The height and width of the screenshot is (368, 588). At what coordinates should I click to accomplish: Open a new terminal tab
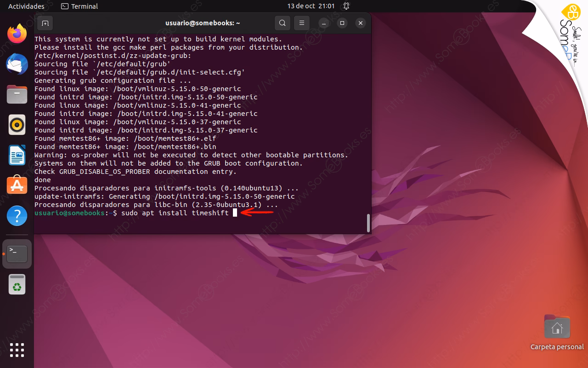coord(44,23)
